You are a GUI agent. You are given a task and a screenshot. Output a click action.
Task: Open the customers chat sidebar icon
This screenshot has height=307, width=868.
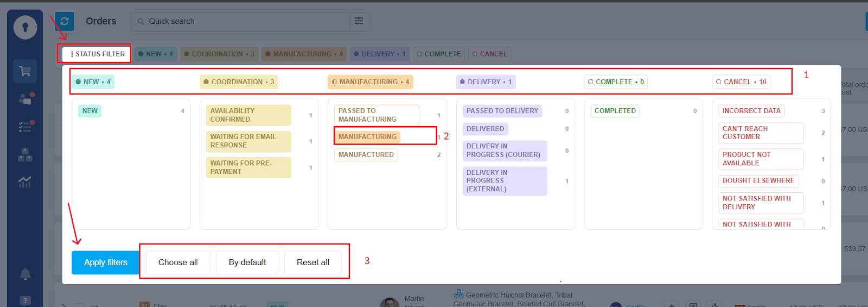point(25,99)
